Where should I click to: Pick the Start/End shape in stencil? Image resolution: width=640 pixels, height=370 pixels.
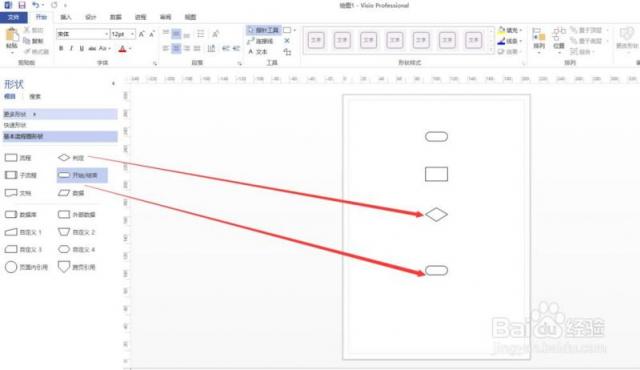tap(82, 175)
